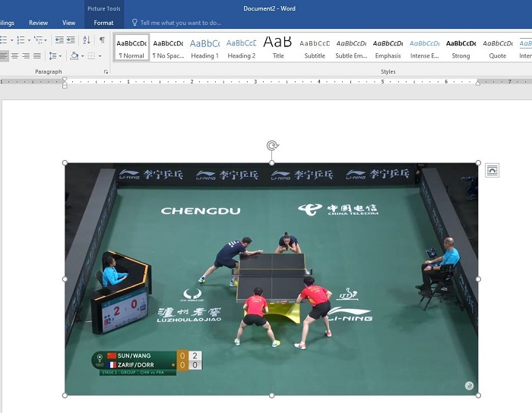Apply the Emphasis style

coord(388,48)
